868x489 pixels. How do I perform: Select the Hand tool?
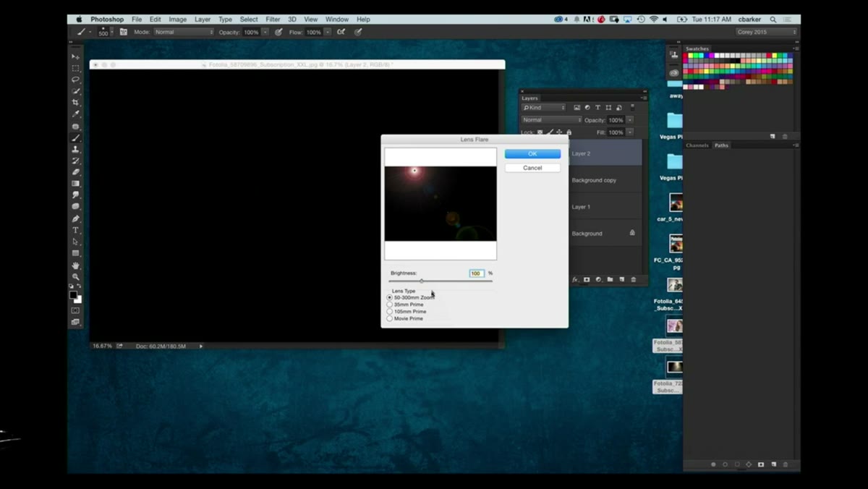(75, 265)
